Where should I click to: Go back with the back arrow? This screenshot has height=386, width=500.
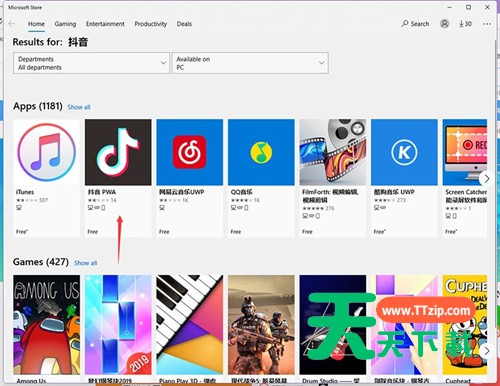[12, 24]
